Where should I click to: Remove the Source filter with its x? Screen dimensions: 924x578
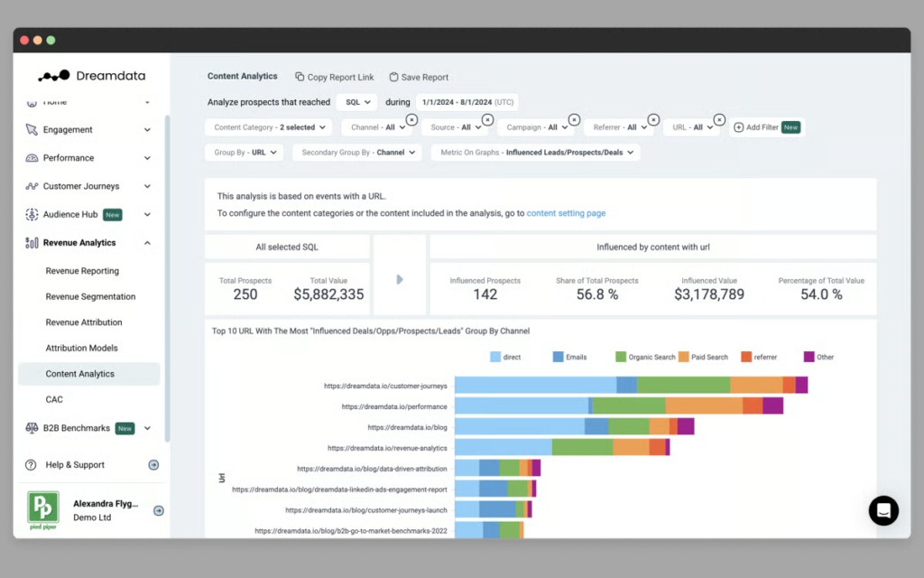click(487, 120)
